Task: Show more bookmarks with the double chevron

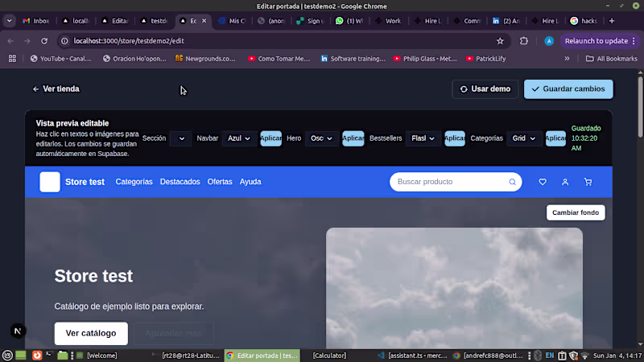Action: click(567, 59)
